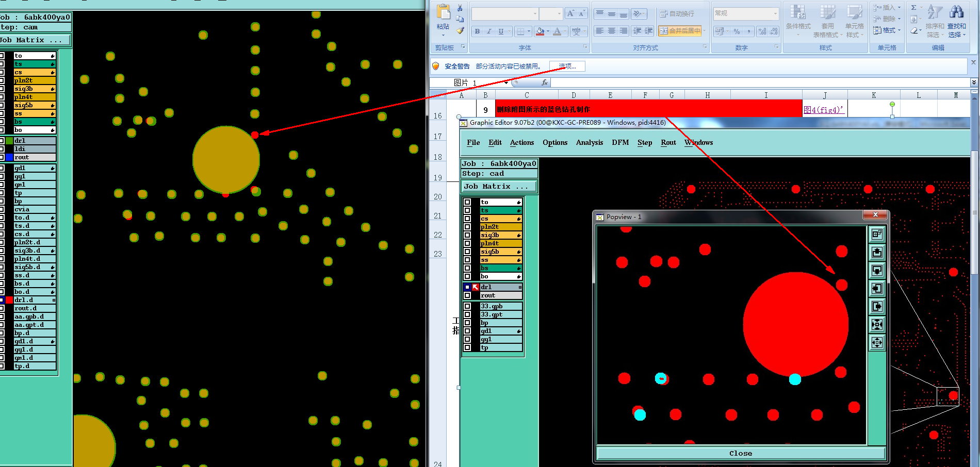Click Wrap Text (自动换行) button

click(x=677, y=14)
